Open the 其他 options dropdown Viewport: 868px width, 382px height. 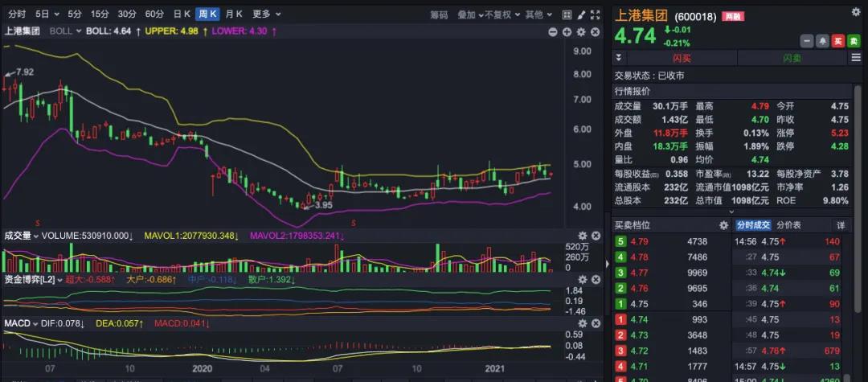[x=539, y=15]
